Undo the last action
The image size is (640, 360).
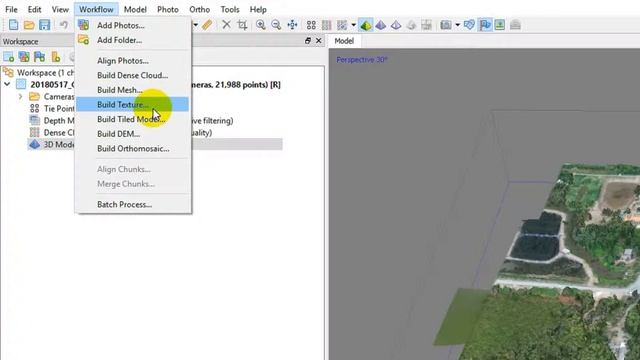tap(64, 25)
